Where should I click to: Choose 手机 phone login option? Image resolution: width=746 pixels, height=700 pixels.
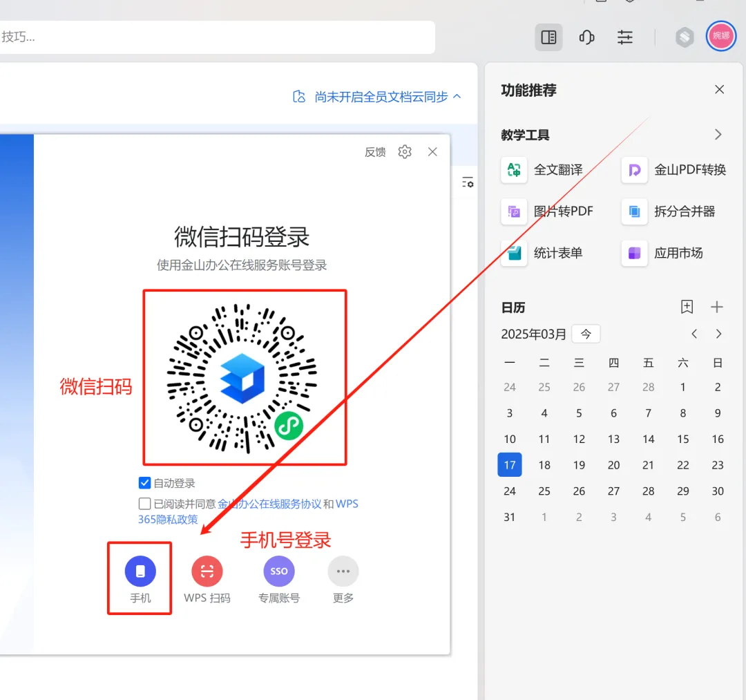[x=140, y=578]
